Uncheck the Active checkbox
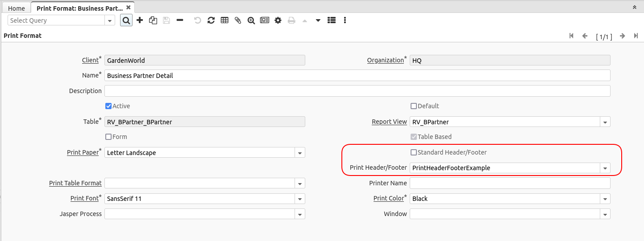 pos(108,106)
